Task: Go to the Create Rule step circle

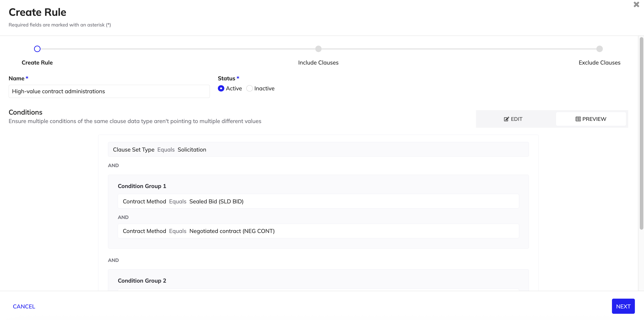Action: pyautogui.click(x=37, y=49)
